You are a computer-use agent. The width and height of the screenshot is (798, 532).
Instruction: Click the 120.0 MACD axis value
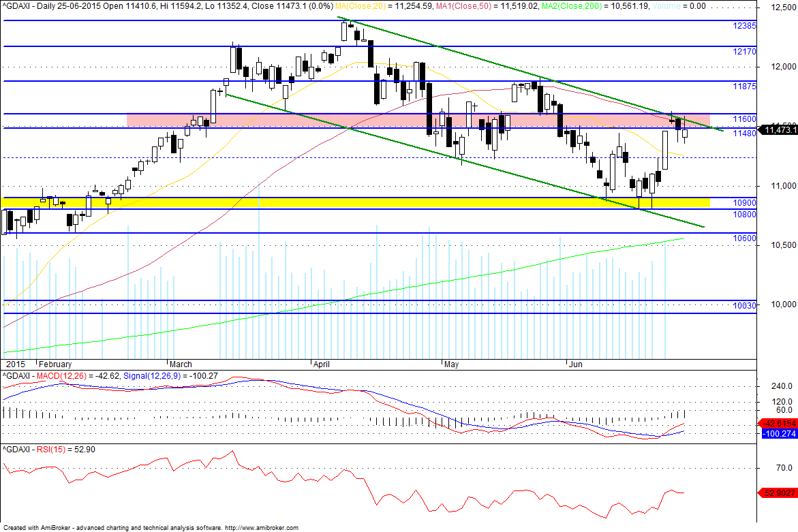coord(782,402)
